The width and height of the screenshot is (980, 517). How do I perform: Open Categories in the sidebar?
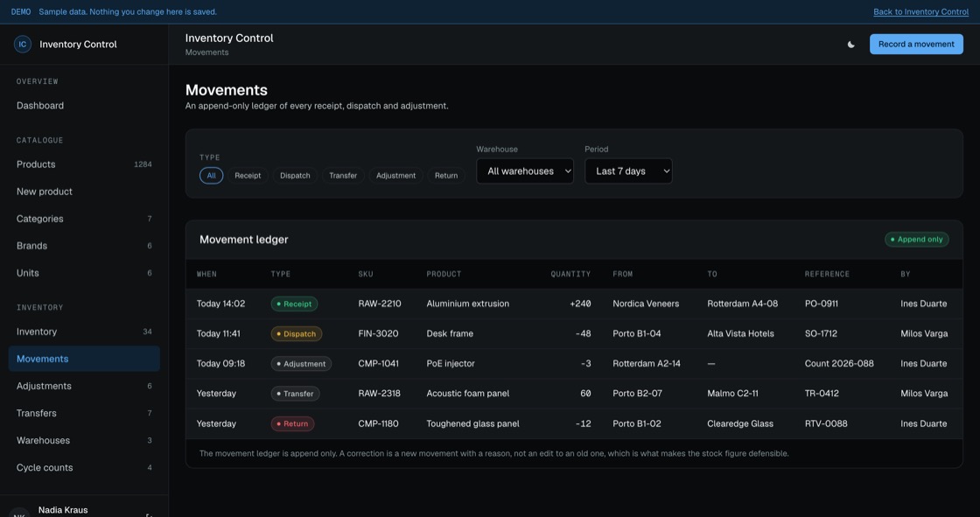point(84,219)
